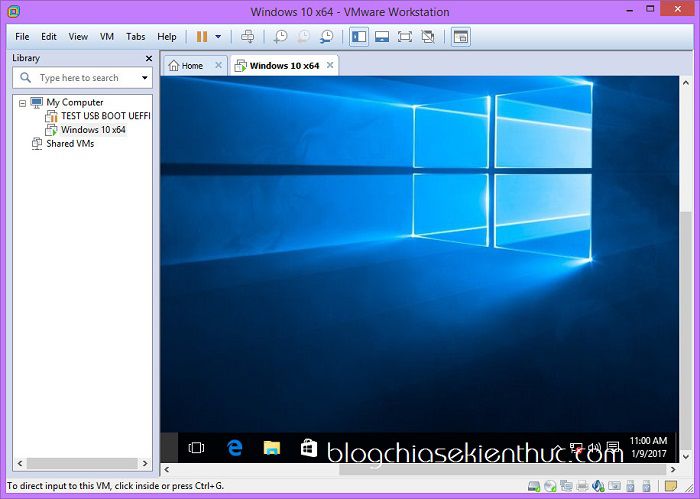
Task: Open the View menu
Action: (x=78, y=37)
